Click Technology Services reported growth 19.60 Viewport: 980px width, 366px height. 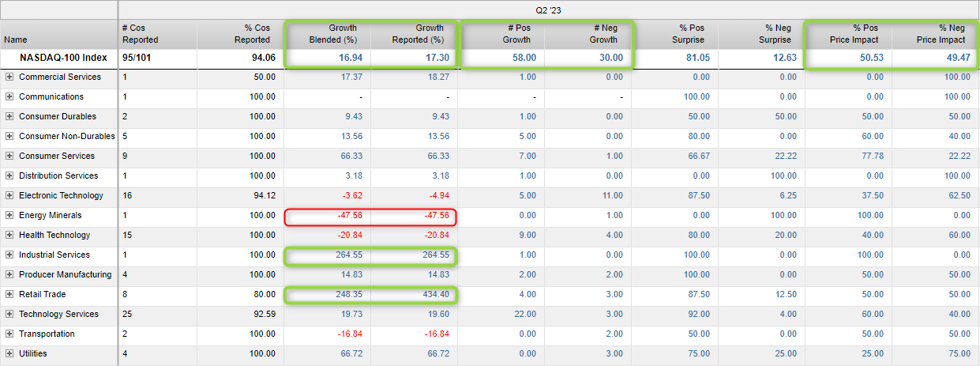pos(438,315)
